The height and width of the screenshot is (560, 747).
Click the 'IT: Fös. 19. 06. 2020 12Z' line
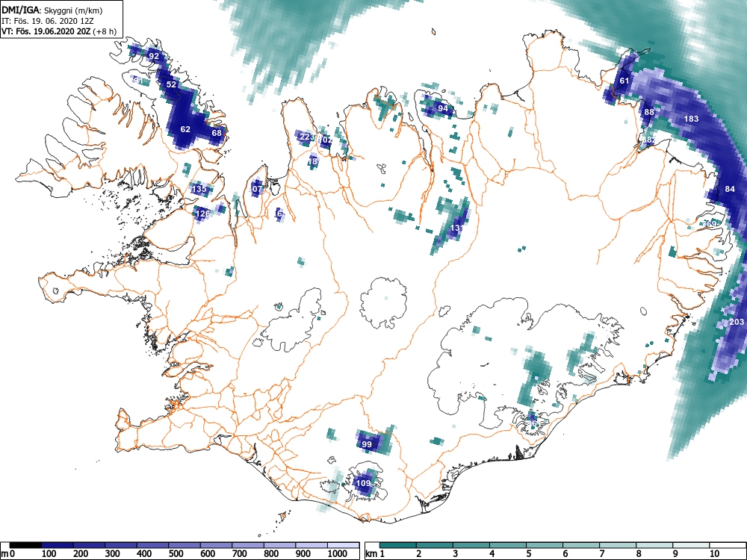pos(46,21)
